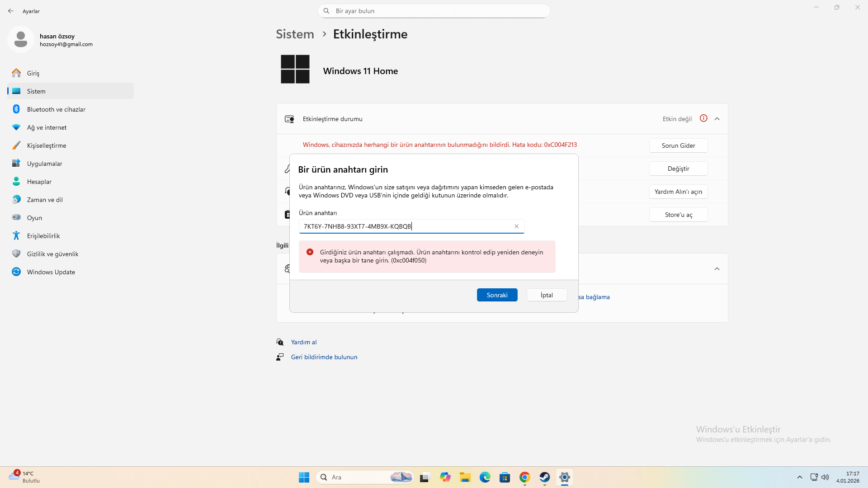Open the Yardım al link
The width and height of the screenshot is (868, 488).
tap(304, 342)
